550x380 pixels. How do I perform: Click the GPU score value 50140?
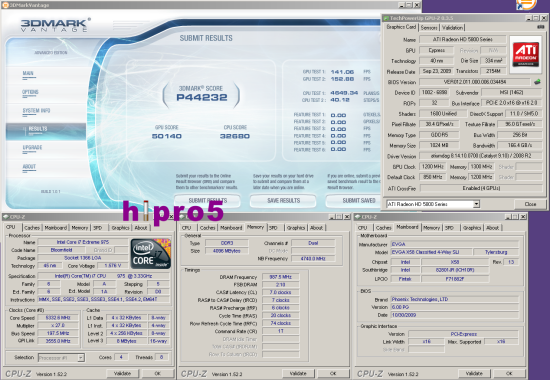[167, 136]
